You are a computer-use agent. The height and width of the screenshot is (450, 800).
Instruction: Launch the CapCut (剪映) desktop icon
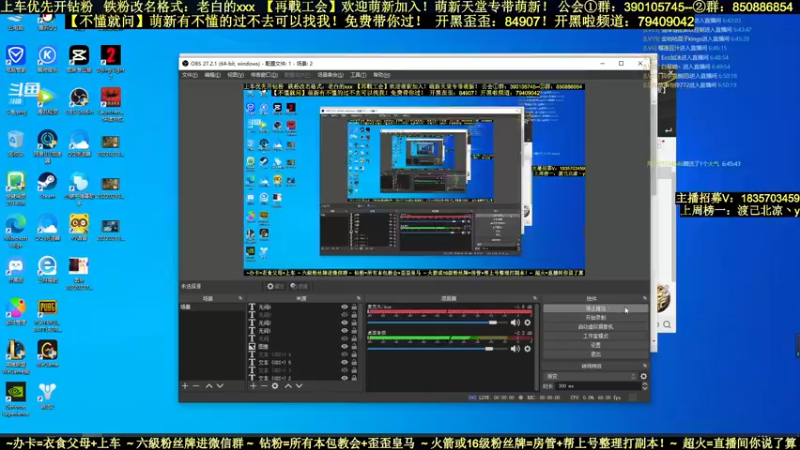(x=79, y=55)
